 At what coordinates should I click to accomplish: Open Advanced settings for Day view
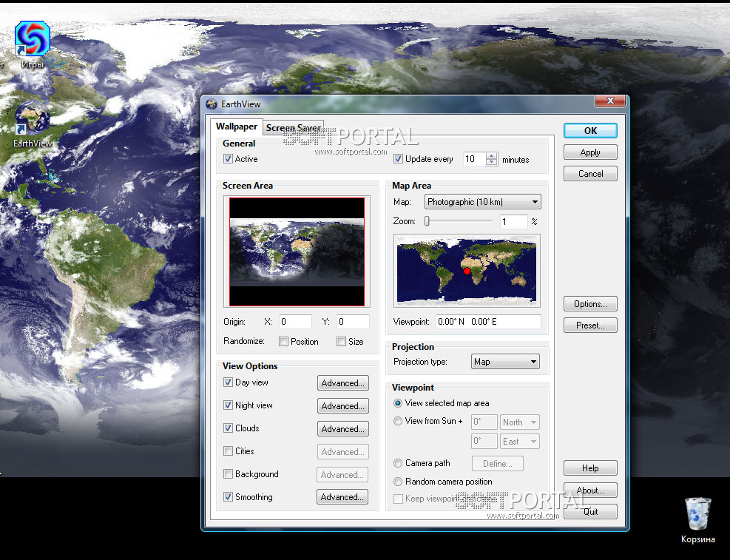click(342, 382)
